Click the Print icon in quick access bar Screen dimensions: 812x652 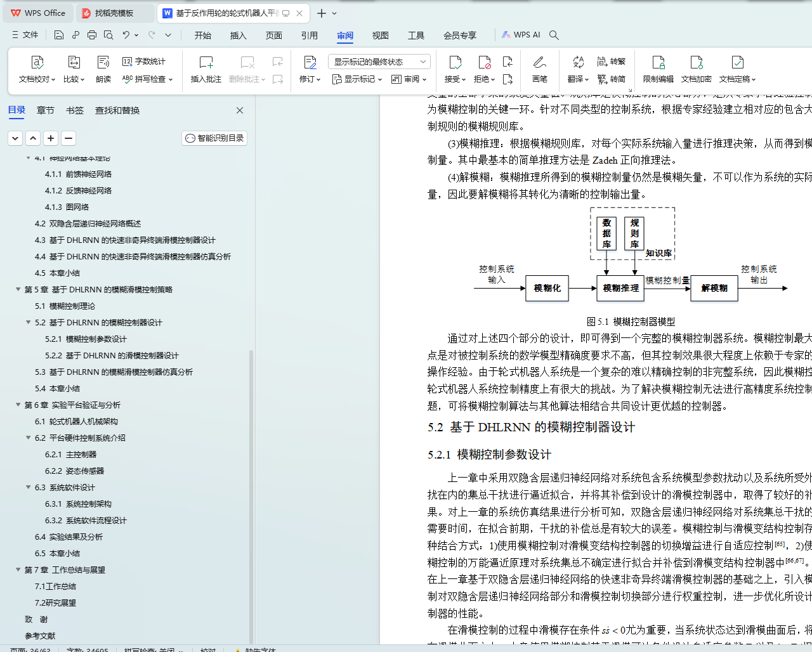pos(92,35)
